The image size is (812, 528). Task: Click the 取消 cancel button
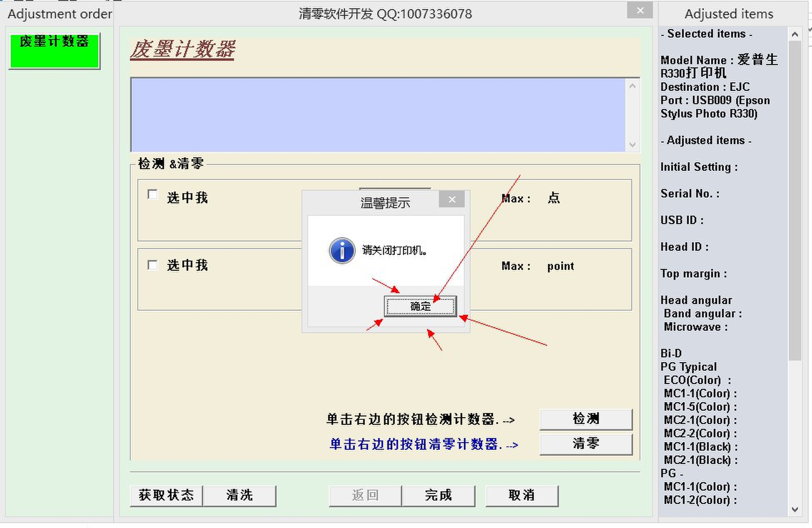[x=521, y=495]
